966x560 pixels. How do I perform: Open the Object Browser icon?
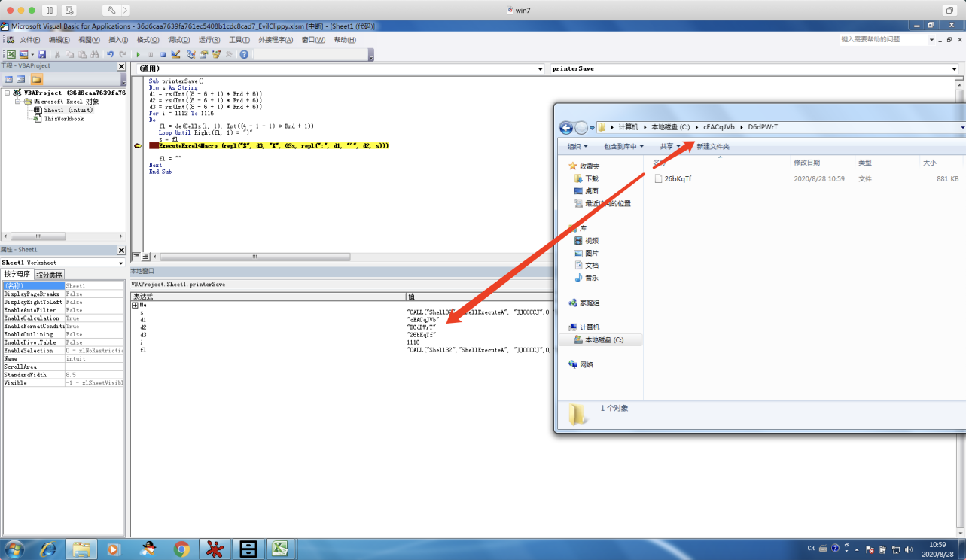point(216,54)
